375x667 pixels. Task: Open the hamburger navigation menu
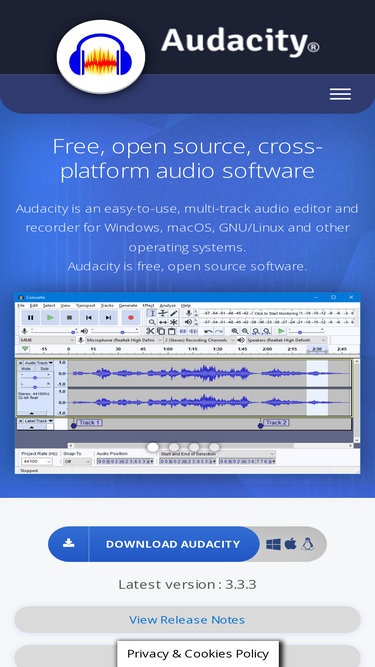[340, 94]
